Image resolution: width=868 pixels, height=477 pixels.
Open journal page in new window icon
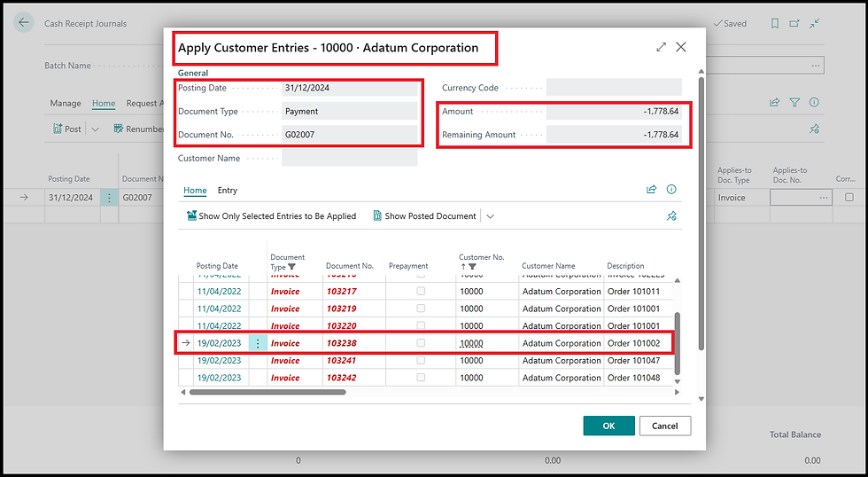pos(794,23)
